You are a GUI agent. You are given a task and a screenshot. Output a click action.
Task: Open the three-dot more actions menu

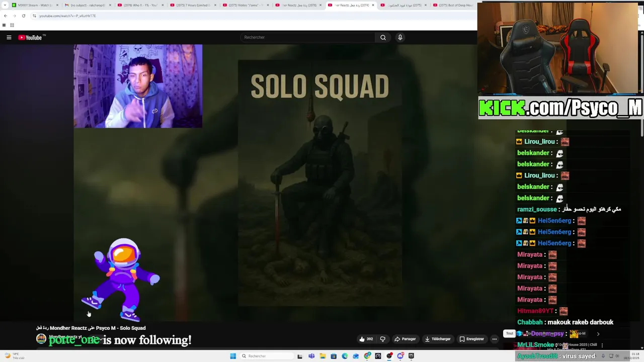click(x=495, y=339)
